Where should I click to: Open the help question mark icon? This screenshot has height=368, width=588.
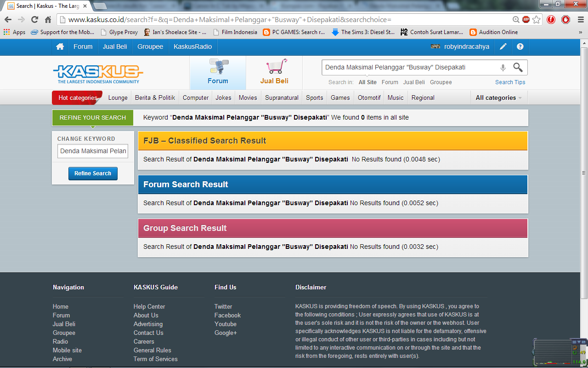(x=520, y=47)
